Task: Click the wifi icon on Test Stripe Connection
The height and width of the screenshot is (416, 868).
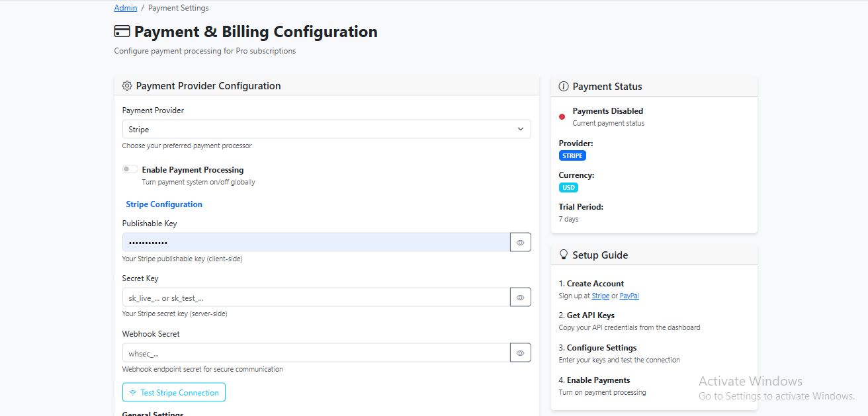Action: click(133, 393)
